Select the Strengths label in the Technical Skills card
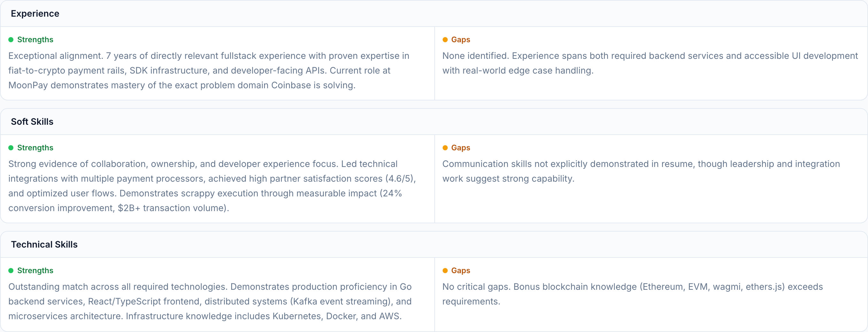868x332 pixels. [x=35, y=271]
